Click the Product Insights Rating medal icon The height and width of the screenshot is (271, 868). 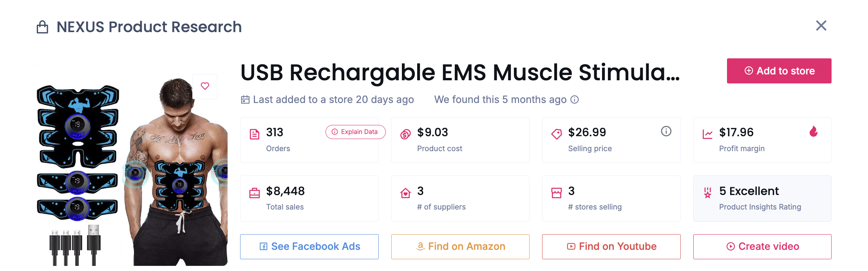click(707, 193)
